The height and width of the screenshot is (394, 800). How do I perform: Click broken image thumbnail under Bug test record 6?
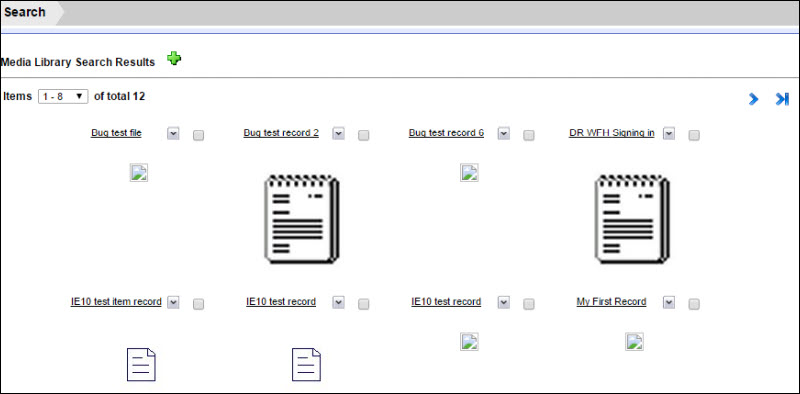coord(469,173)
